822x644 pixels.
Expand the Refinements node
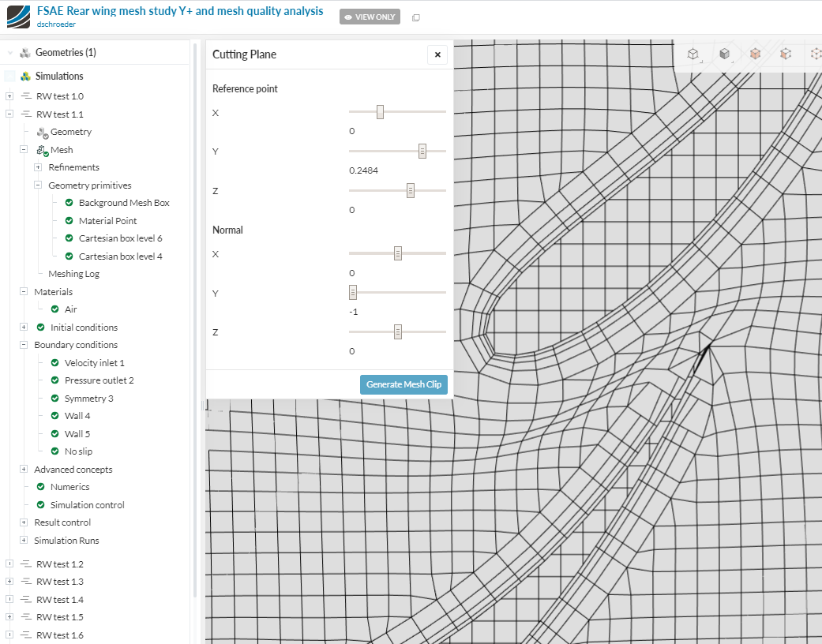coord(38,167)
